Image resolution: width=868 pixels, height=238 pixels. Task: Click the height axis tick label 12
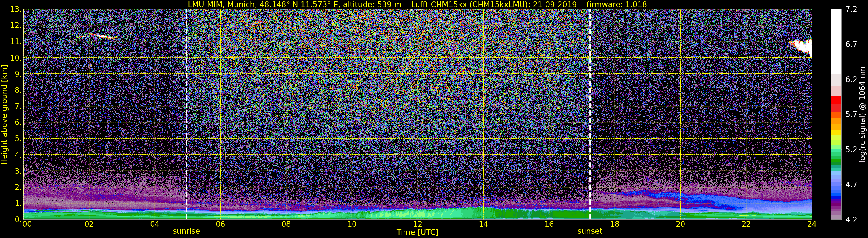click(x=16, y=26)
